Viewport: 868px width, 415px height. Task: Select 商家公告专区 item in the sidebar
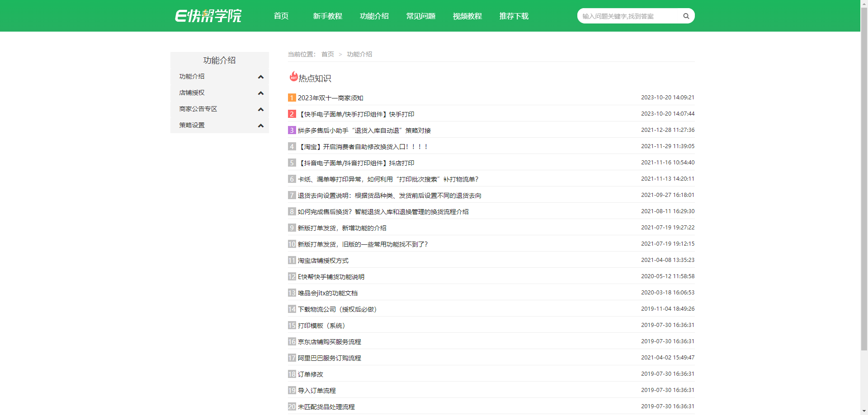tap(198, 109)
